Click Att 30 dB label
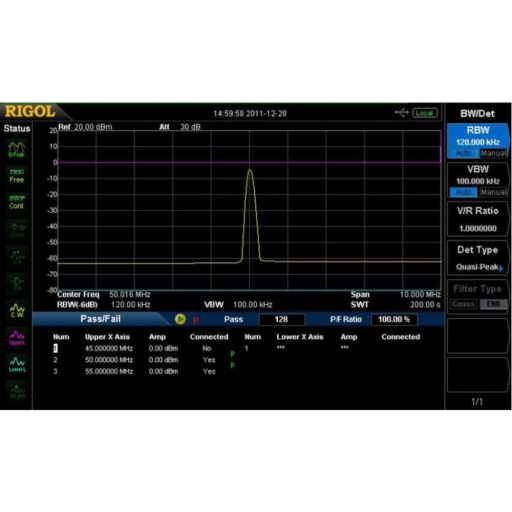The image size is (512, 512). tap(180, 127)
